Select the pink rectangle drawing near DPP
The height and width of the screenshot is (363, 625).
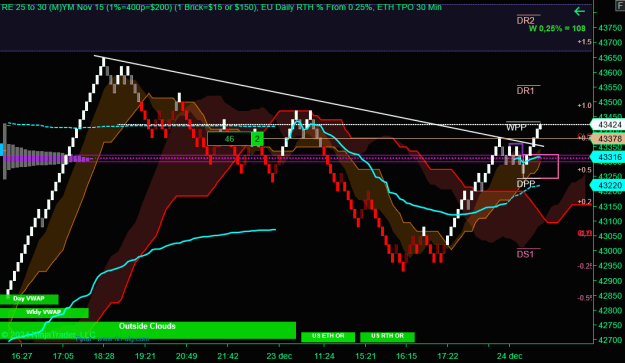[541, 166]
